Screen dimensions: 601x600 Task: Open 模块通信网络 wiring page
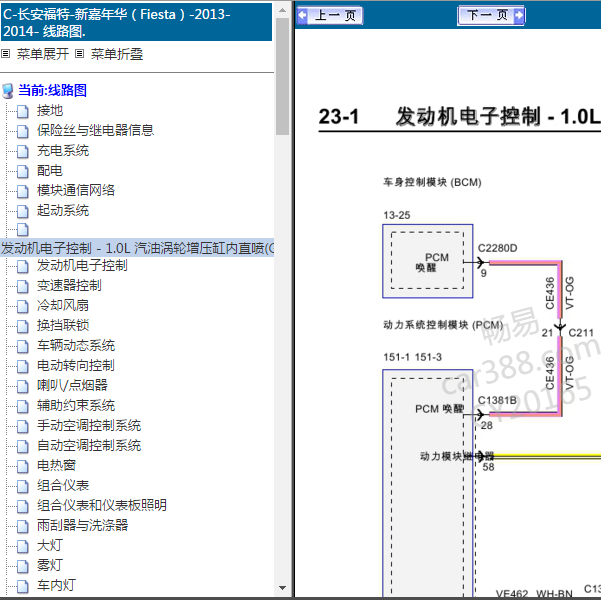[76, 190]
